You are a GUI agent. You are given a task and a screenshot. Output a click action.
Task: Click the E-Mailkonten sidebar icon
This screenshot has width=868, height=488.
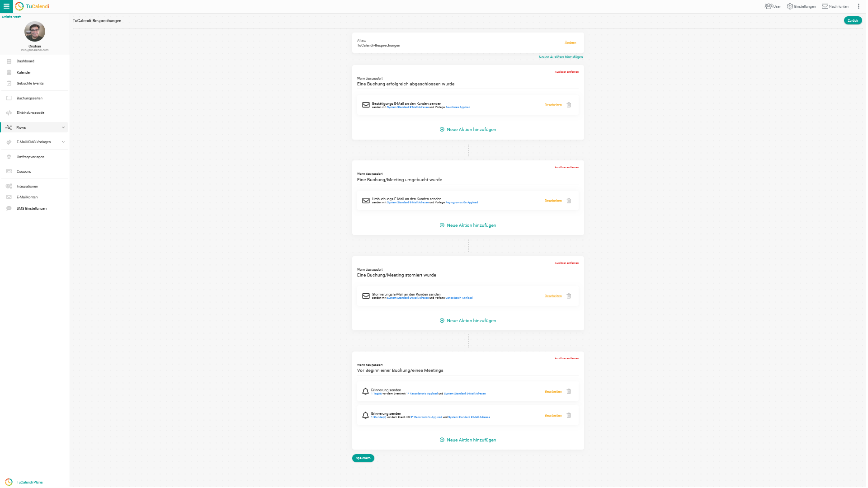point(9,197)
